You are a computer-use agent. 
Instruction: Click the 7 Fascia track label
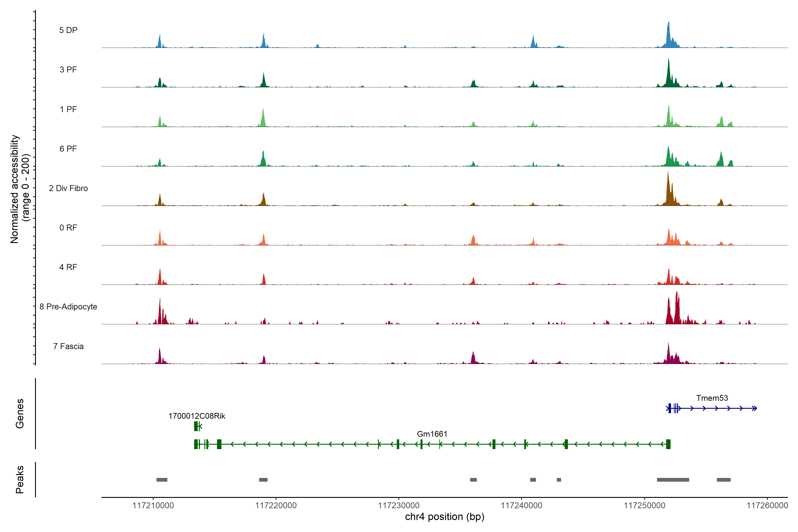[68, 346]
